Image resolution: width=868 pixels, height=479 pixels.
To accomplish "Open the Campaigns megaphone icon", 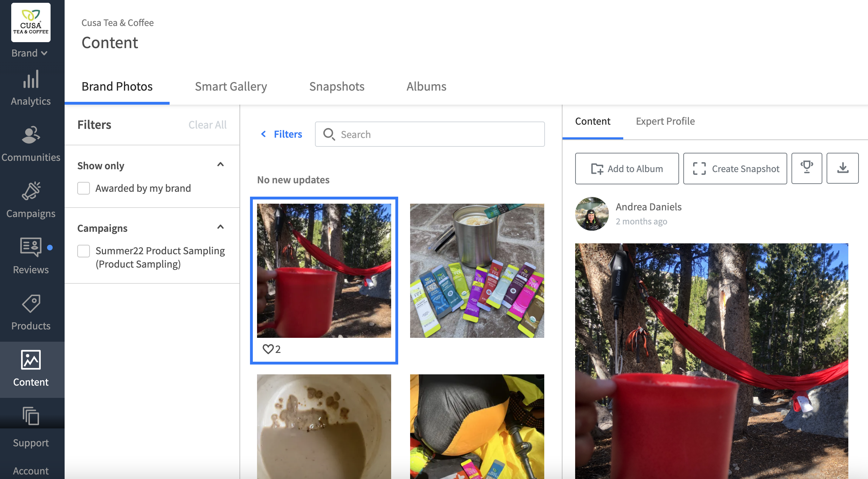I will [31, 191].
